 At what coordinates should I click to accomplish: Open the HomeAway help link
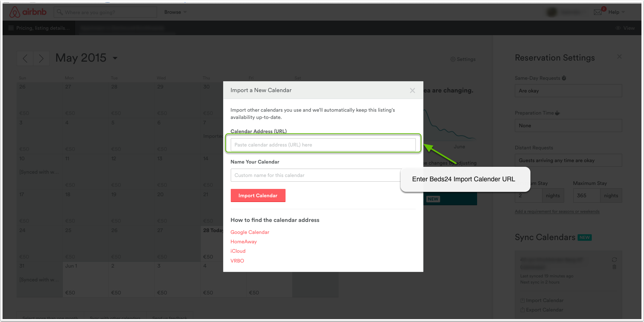243,241
